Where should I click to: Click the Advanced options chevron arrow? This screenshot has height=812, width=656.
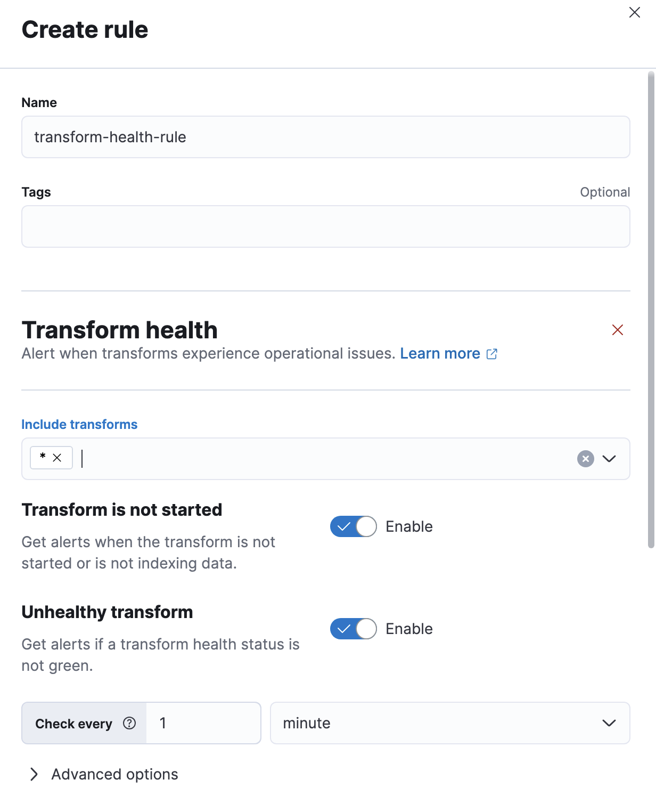(34, 774)
